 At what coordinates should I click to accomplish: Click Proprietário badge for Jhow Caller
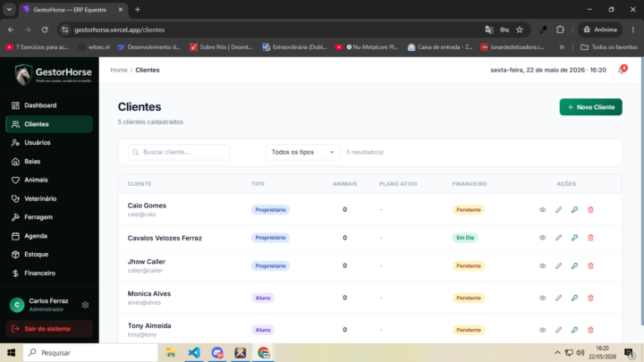click(x=271, y=266)
